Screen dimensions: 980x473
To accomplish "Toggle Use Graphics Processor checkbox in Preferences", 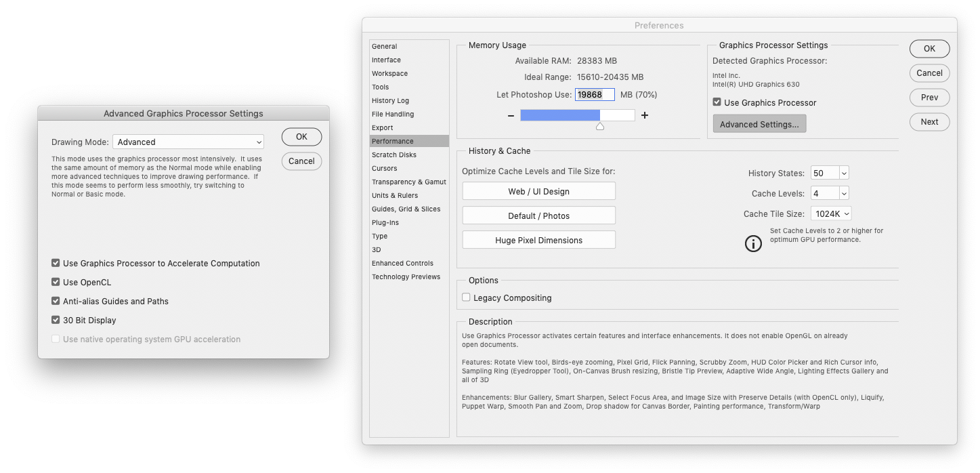I will coord(717,102).
